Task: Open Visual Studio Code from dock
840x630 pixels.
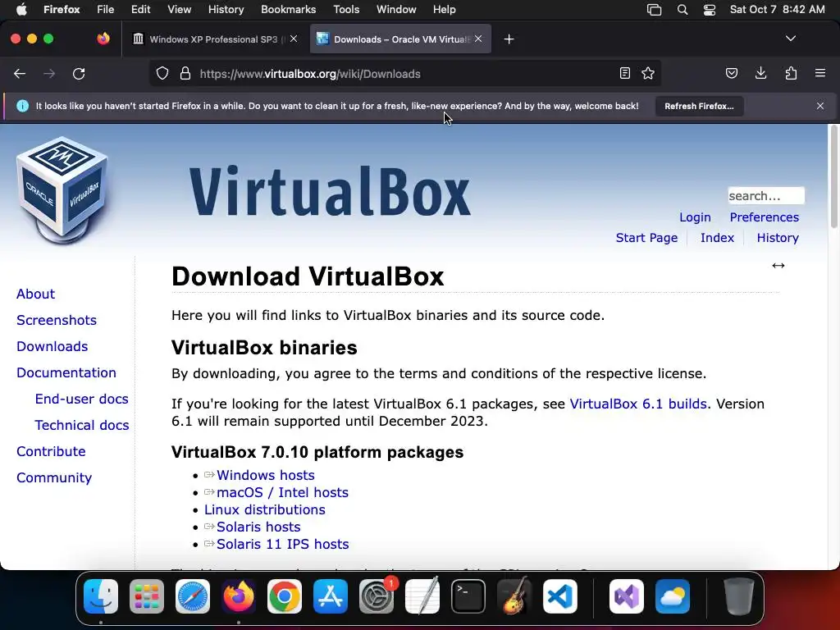Action: click(560, 596)
